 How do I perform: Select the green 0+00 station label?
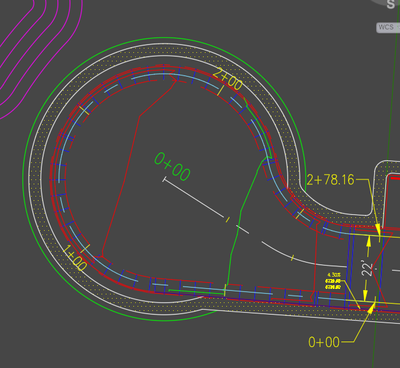pos(172,167)
